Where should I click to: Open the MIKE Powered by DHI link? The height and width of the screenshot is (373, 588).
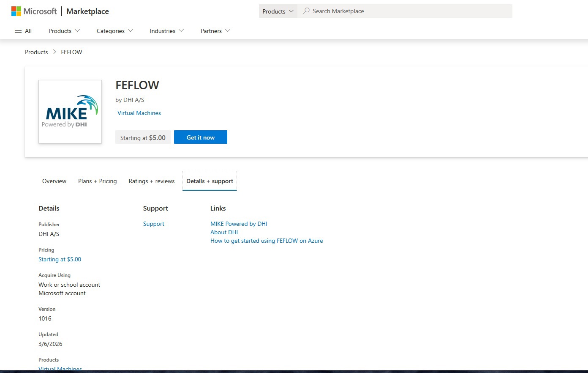(x=239, y=224)
